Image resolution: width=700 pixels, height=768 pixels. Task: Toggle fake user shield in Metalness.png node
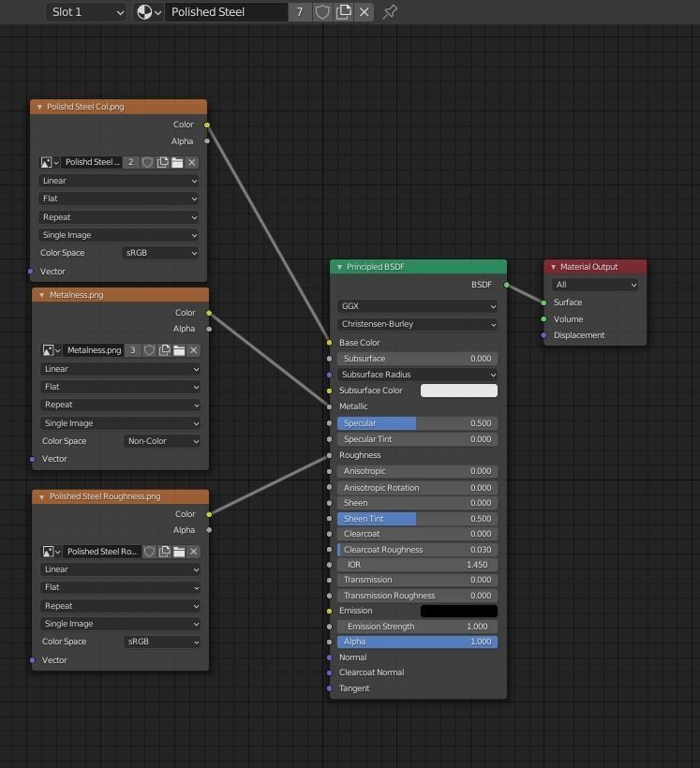click(149, 350)
